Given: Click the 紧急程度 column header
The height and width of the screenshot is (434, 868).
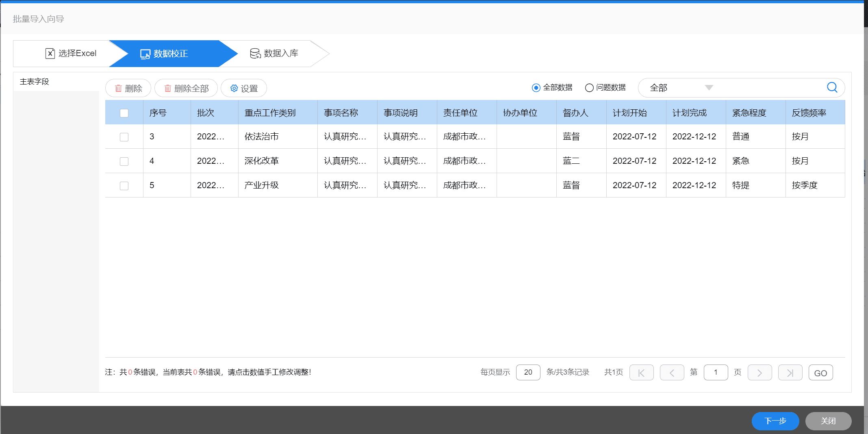Looking at the screenshot, I should tap(756, 113).
